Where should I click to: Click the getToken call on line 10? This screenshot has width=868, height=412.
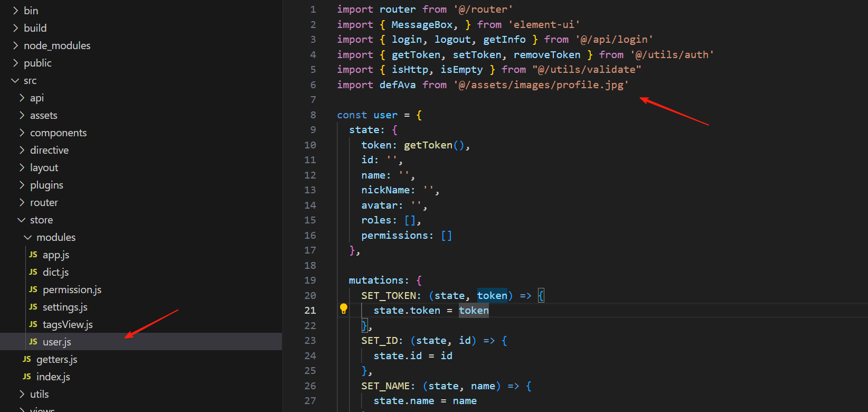[428, 145]
